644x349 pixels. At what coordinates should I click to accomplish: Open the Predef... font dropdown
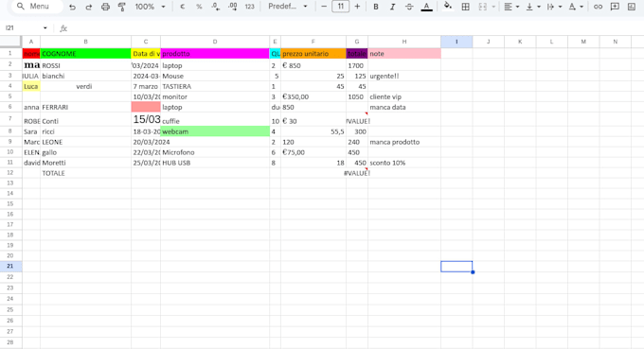288,7
